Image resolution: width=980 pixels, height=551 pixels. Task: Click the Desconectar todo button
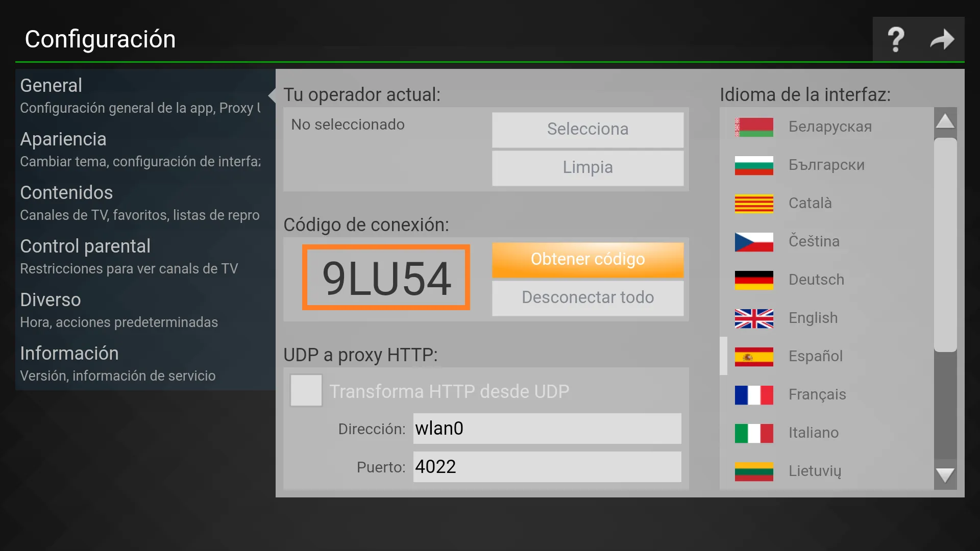(587, 297)
